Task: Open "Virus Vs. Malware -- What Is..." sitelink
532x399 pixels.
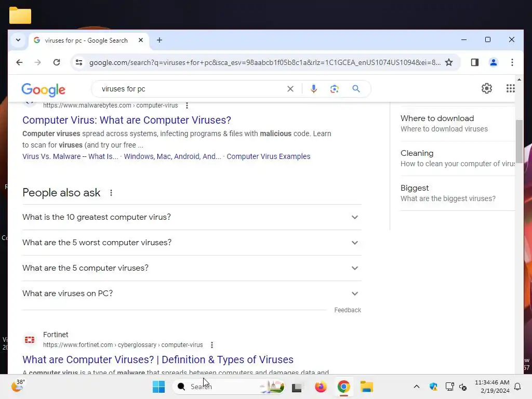Action: click(x=70, y=156)
